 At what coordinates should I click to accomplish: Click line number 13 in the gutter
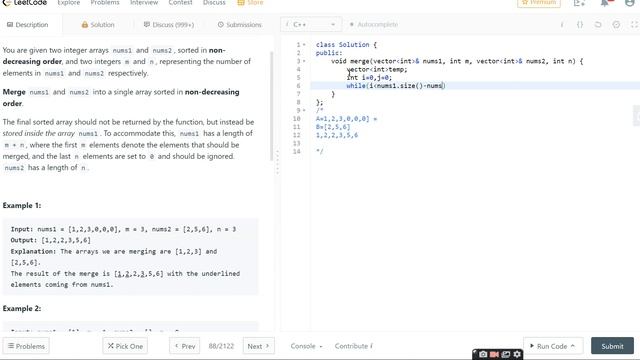[x=297, y=143]
